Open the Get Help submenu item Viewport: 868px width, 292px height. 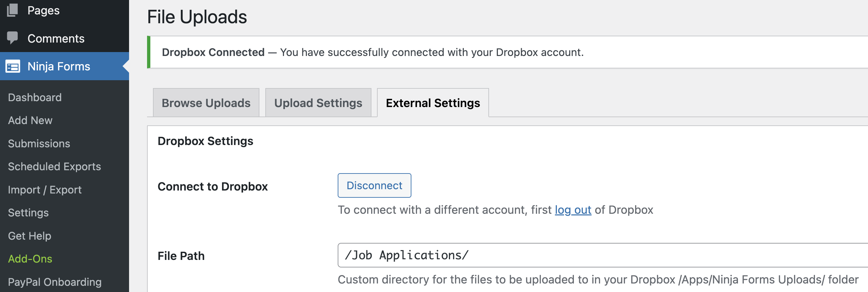click(30, 236)
